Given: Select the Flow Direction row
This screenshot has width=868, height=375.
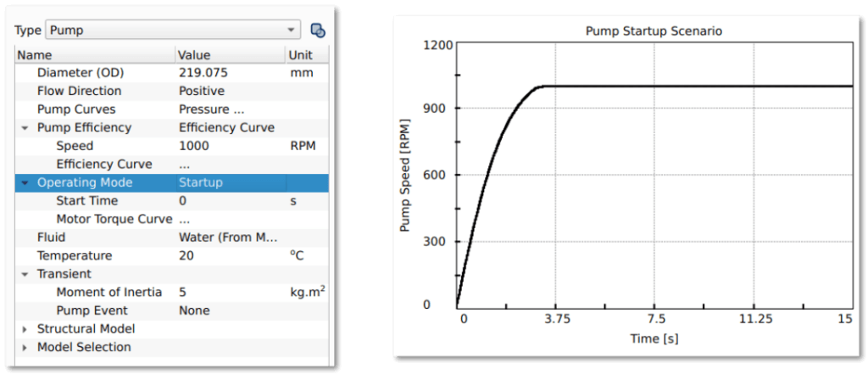Looking at the screenshot, I should (171, 92).
